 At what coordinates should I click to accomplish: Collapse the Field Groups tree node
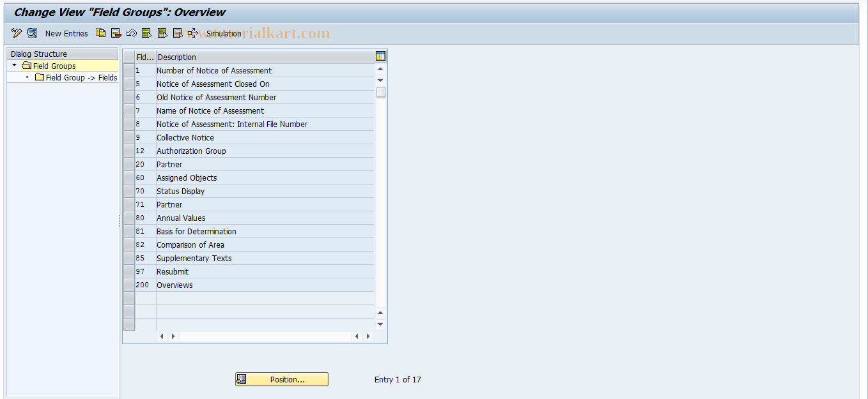coord(15,66)
